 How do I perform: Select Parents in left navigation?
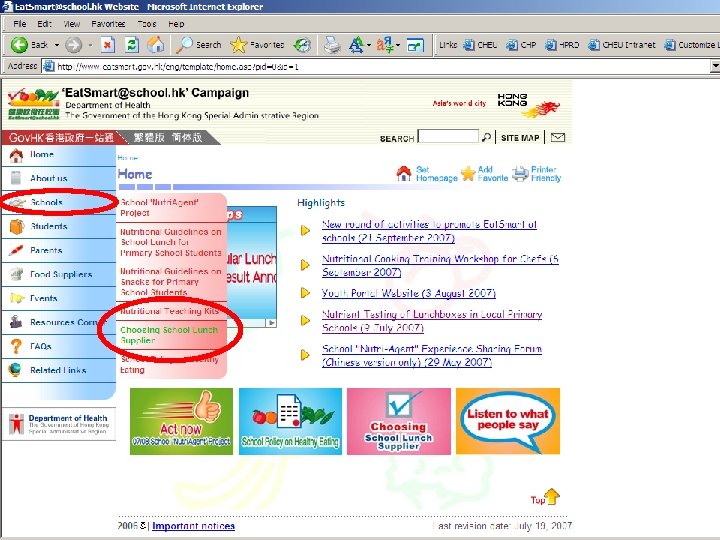pyautogui.click(x=58, y=250)
